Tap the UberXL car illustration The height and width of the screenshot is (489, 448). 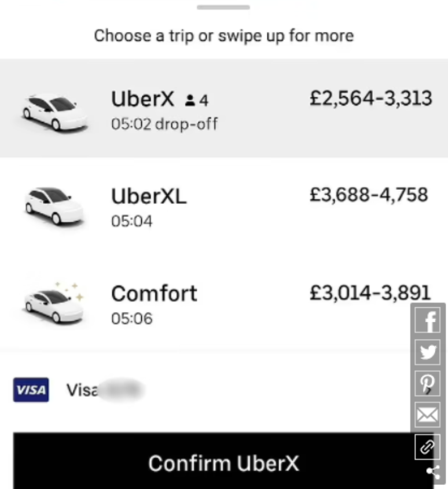tap(54, 205)
